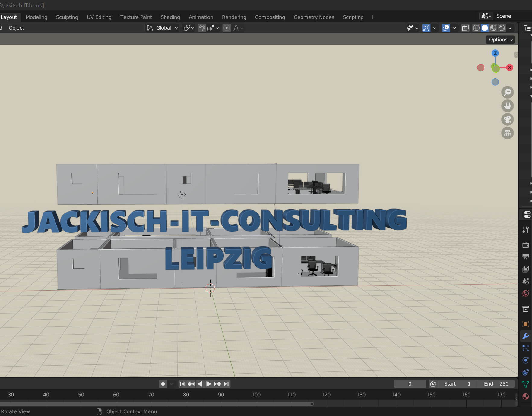Switch to Scripting workspace tab

point(353,17)
